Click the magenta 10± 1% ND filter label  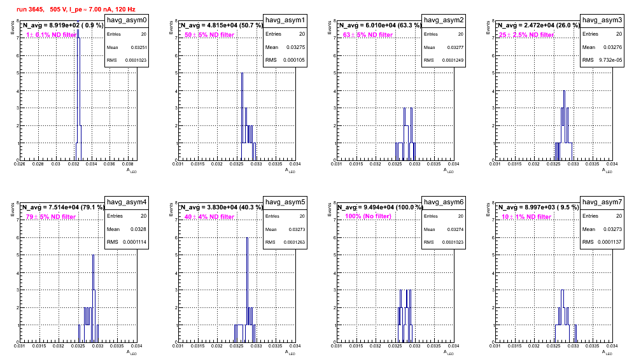tap(526, 217)
